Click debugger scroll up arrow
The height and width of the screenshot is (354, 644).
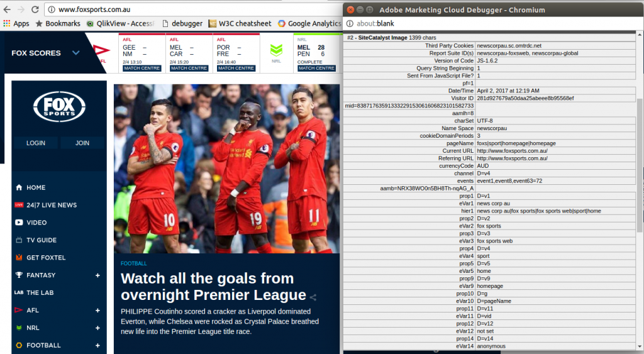click(640, 36)
